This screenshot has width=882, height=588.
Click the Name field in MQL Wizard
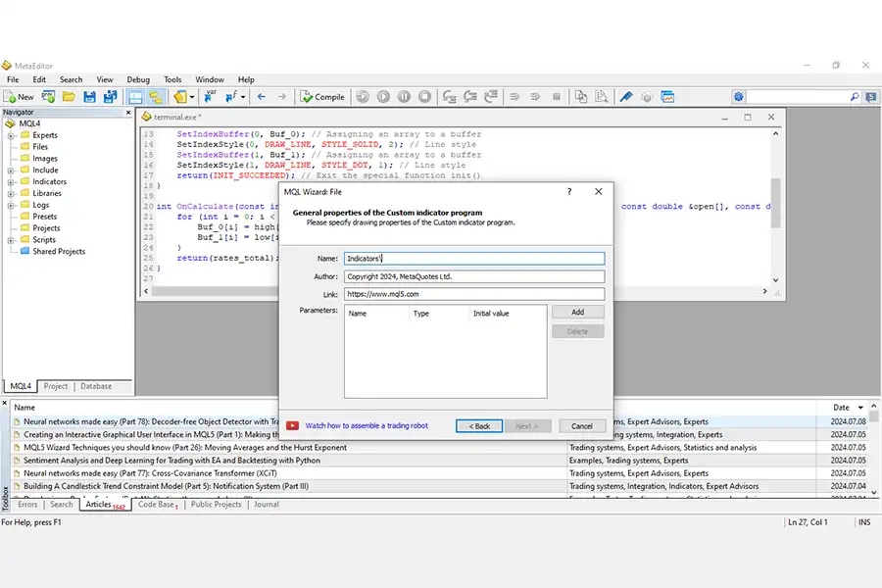[x=474, y=259]
